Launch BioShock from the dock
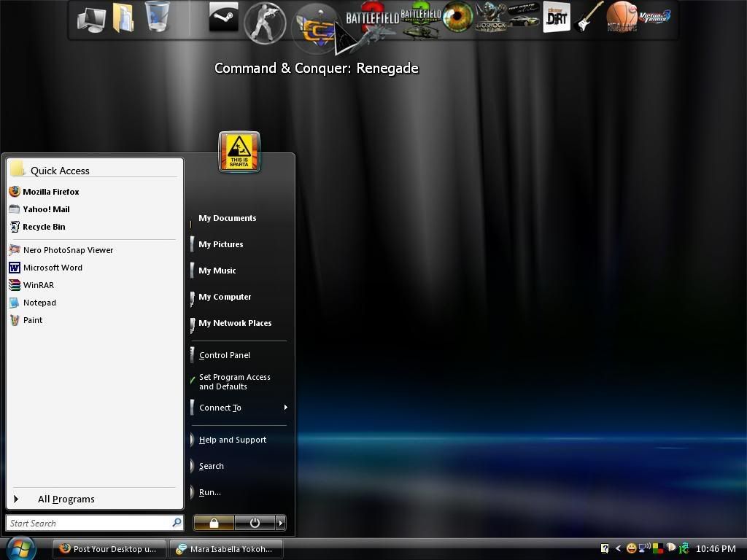The width and height of the screenshot is (747, 560). pyautogui.click(x=490, y=17)
